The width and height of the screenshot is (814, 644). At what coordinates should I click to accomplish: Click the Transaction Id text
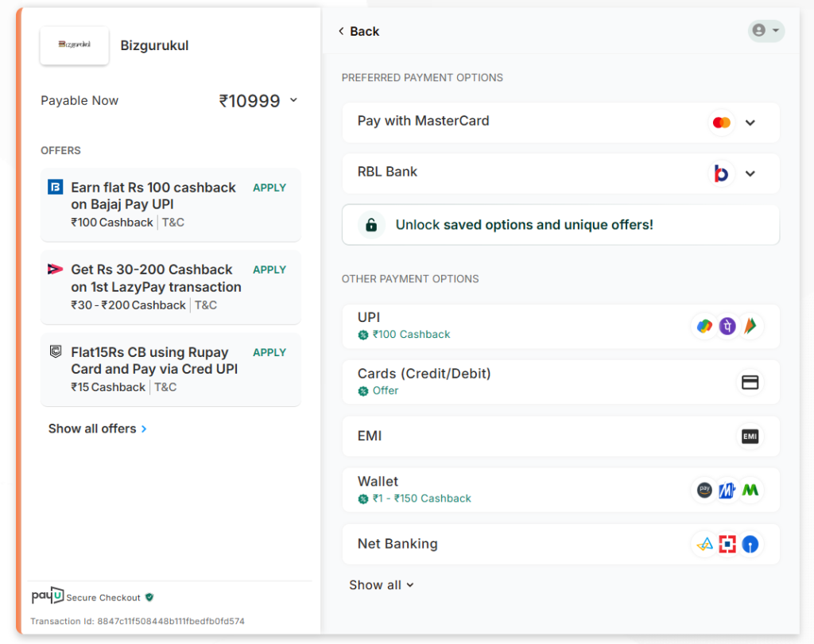138,621
